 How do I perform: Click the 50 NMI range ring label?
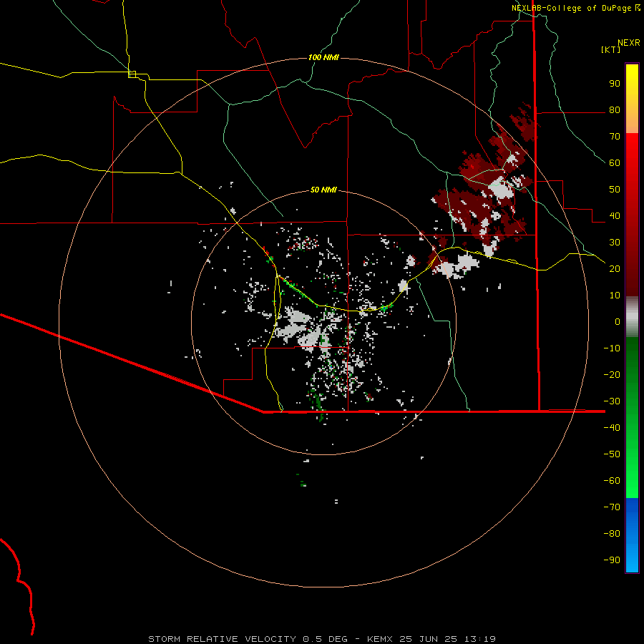click(323, 190)
